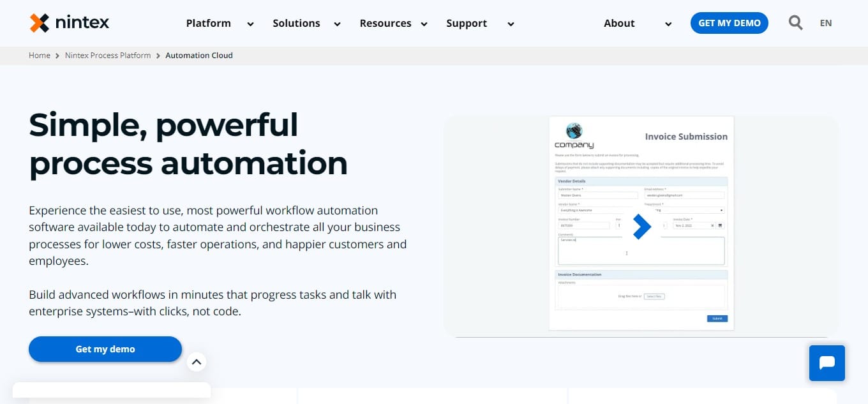This screenshot has width=868, height=404.
Task: Open the chat widget bubble
Action: [x=827, y=363]
